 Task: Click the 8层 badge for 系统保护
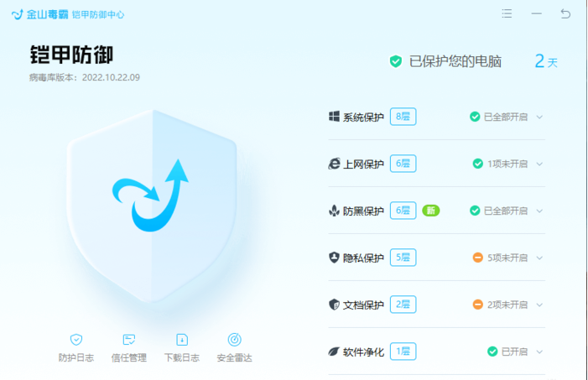coord(403,117)
